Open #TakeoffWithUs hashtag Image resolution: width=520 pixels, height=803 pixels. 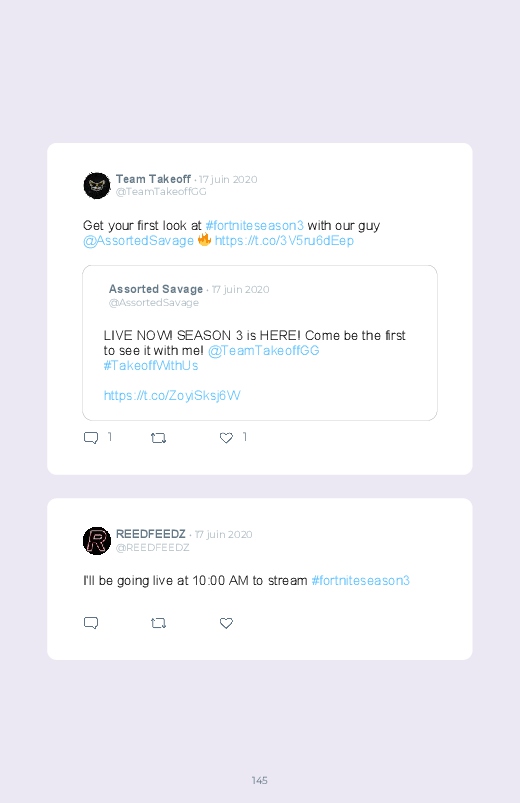click(x=151, y=366)
